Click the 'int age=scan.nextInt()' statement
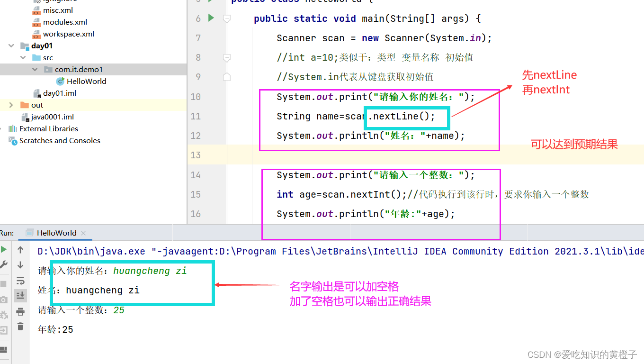The height and width of the screenshot is (364, 644). coord(341,194)
